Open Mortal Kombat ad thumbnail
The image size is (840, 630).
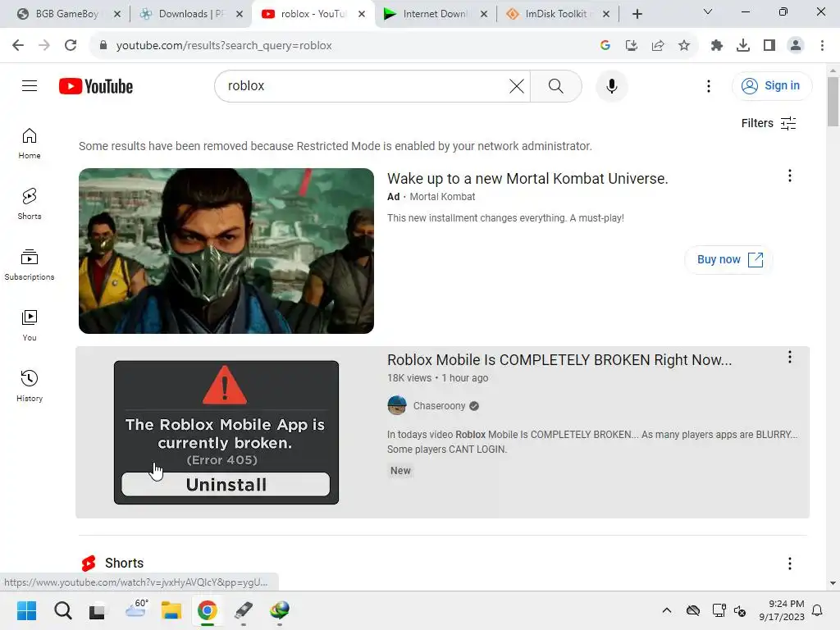tap(226, 251)
